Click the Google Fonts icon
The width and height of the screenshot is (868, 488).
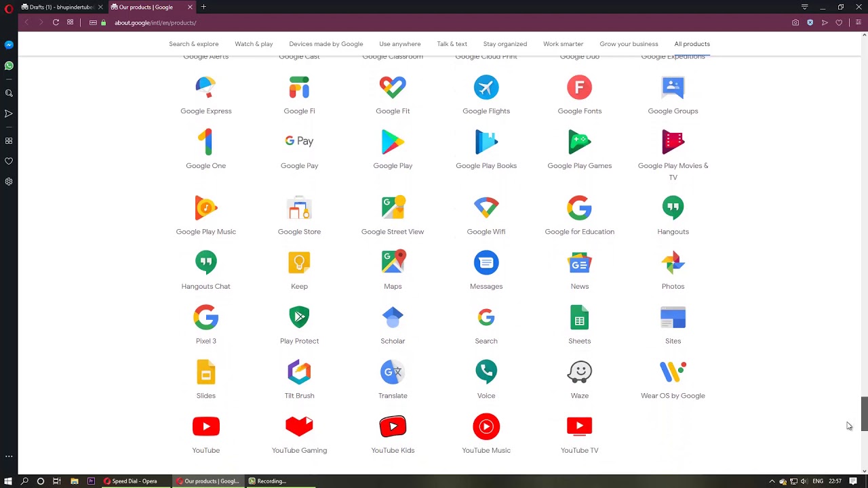[580, 87]
